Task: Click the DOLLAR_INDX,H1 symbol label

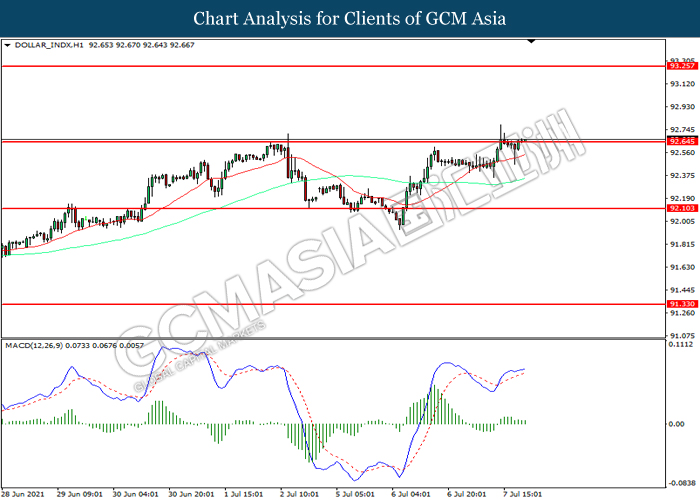Action: (x=49, y=45)
